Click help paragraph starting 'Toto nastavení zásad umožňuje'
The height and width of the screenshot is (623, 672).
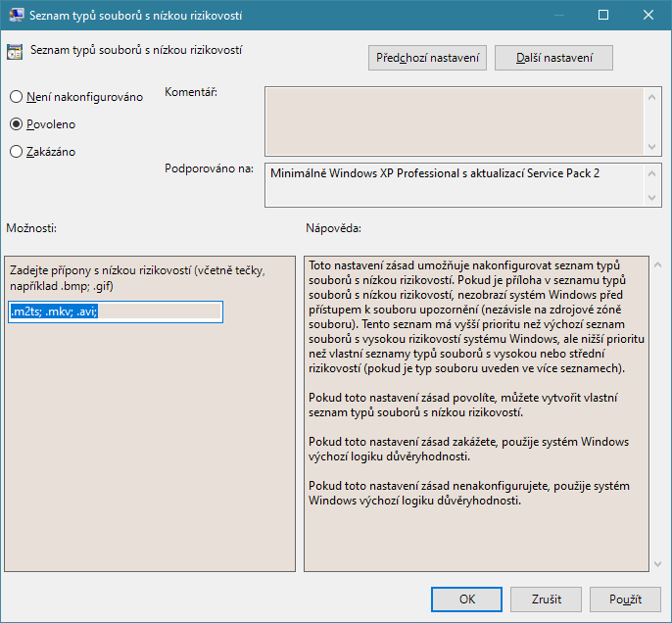click(x=476, y=316)
